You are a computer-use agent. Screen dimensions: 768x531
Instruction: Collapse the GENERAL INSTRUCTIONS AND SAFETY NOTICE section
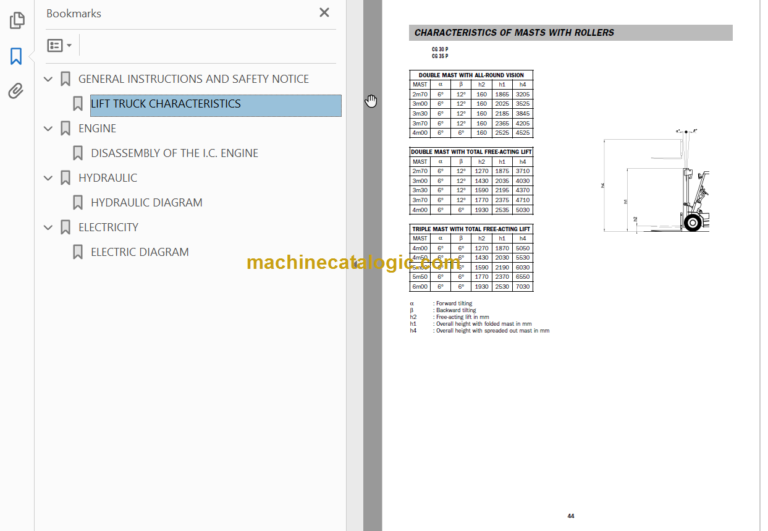pos(48,79)
